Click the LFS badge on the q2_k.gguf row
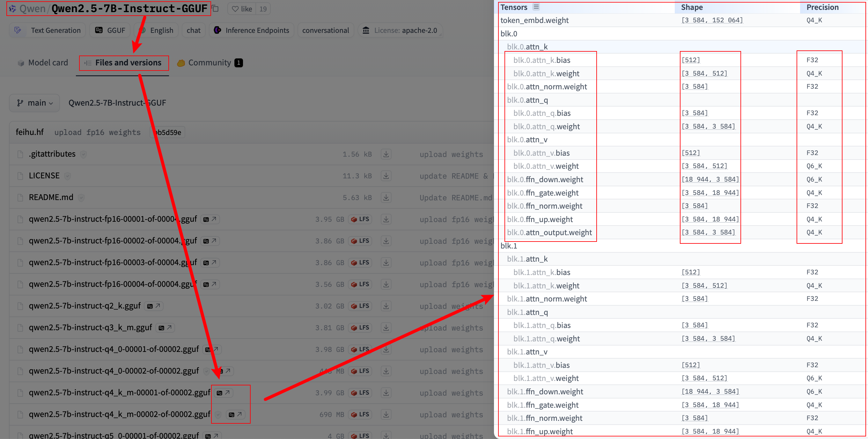Screen dimensions: 868x439 click(x=360, y=306)
